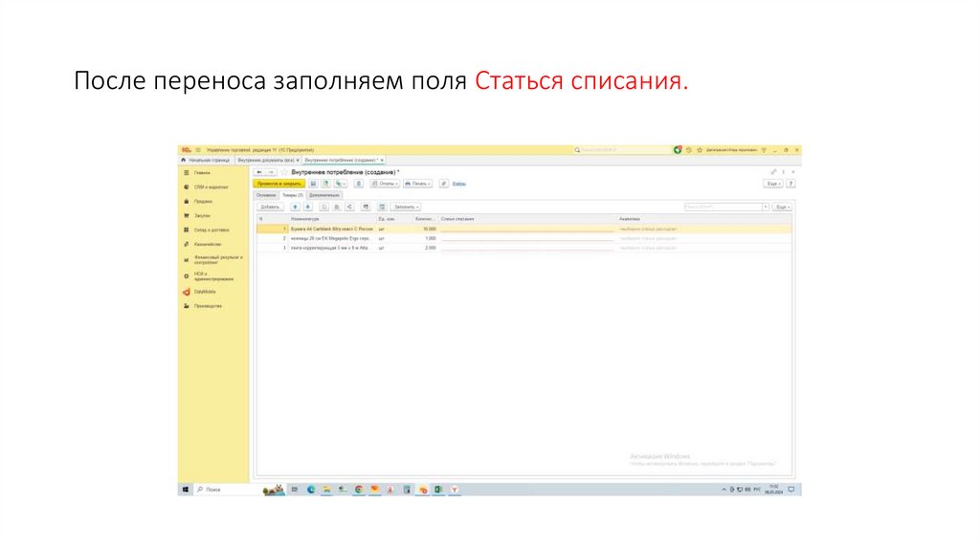
Task: Click the save (diskette) icon in the toolbar
Action: 313,184
